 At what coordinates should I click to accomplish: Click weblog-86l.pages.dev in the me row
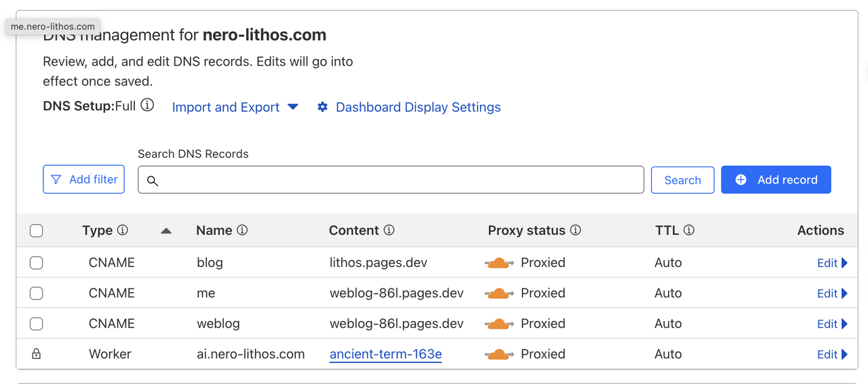[x=397, y=293]
